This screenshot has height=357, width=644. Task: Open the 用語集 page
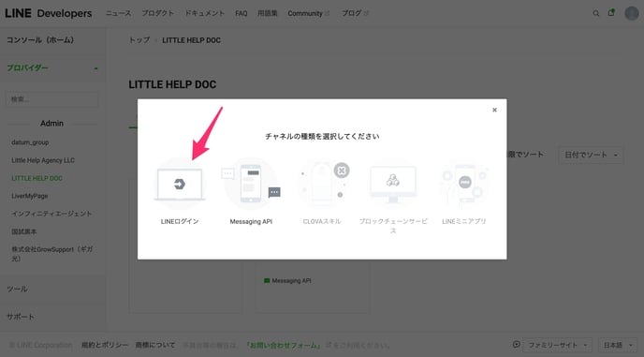268,13
